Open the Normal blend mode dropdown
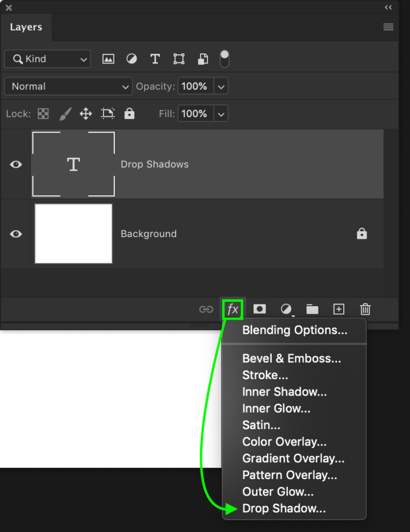Image resolution: width=410 pixels, height=532 pixels. point(67,87)
